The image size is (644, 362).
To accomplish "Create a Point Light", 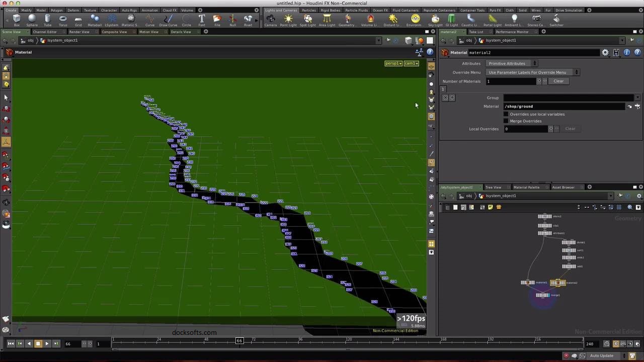I will [288, 20].
